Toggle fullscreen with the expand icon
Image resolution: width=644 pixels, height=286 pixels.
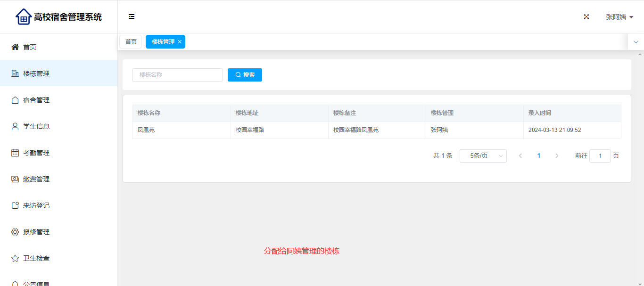point(586,17)
